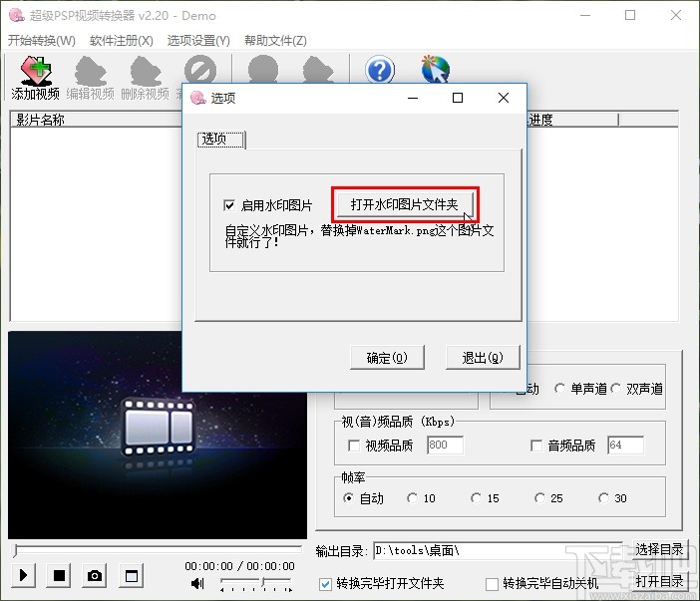Mute audio with the speaker icon
The width and height of the screenshot is (700, 601).
coord(197,583)
